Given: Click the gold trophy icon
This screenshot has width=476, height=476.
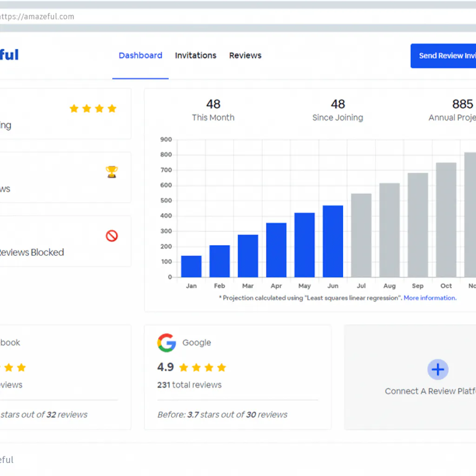Looking at the screenshot, I should 112,172.
